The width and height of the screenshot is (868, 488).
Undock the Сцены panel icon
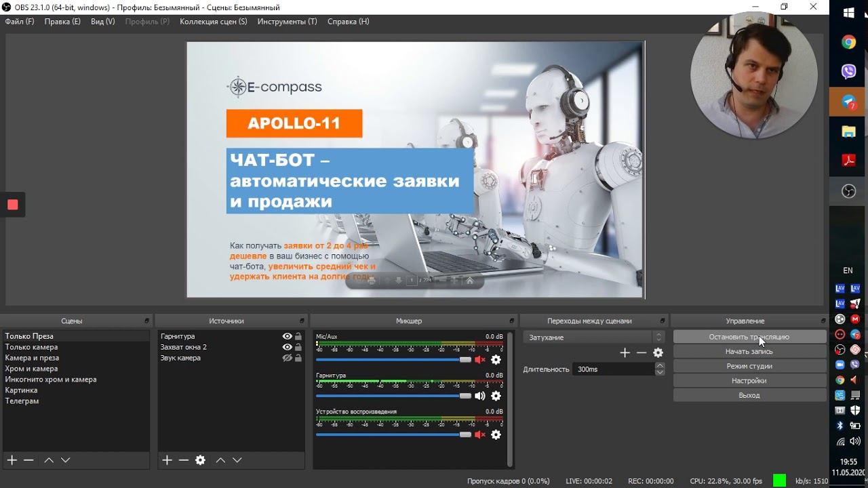coord(147,321)
